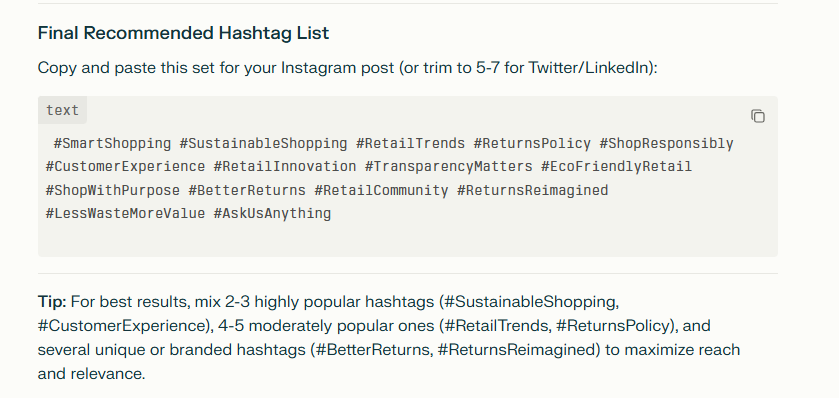Viewport: 839px width, 398px height.
Task: Click the Final Recommended Hashtag List heading
Action: [x=183, y=33]
